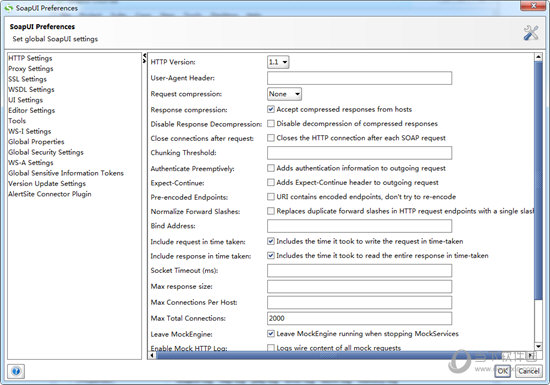Enable Logs wire content of all mock requests
The width and height of the screenshot is (550, 385).
[271, 347]
